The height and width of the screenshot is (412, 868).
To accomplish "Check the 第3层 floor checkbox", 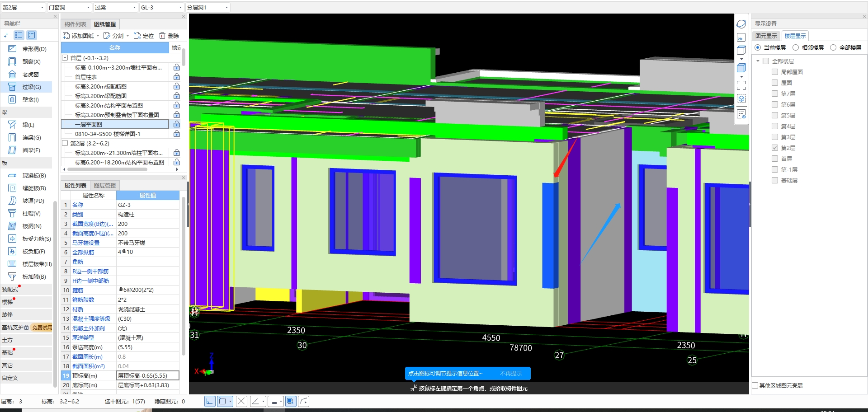I will (x=775, y=137).
